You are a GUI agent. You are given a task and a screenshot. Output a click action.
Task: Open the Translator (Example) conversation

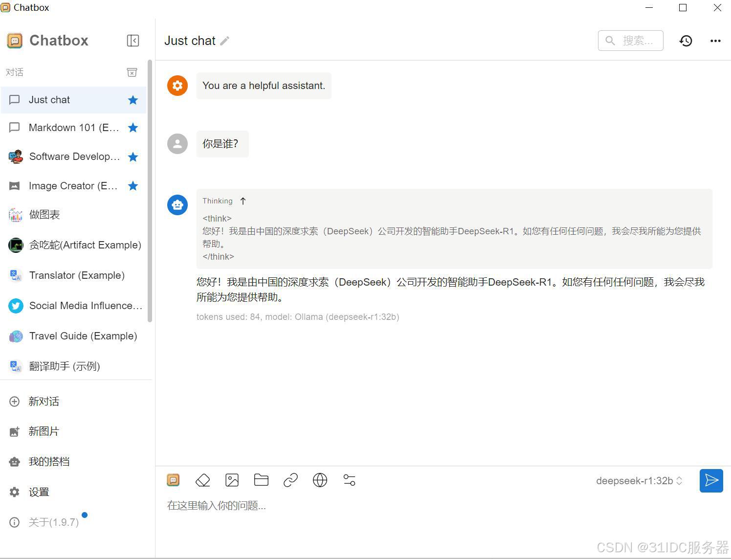tap(73, 275)
